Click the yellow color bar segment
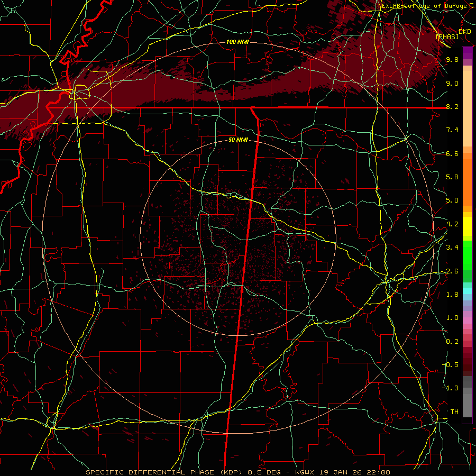The height and width of the screenshot is (476, 476). (x=467, y=226)
